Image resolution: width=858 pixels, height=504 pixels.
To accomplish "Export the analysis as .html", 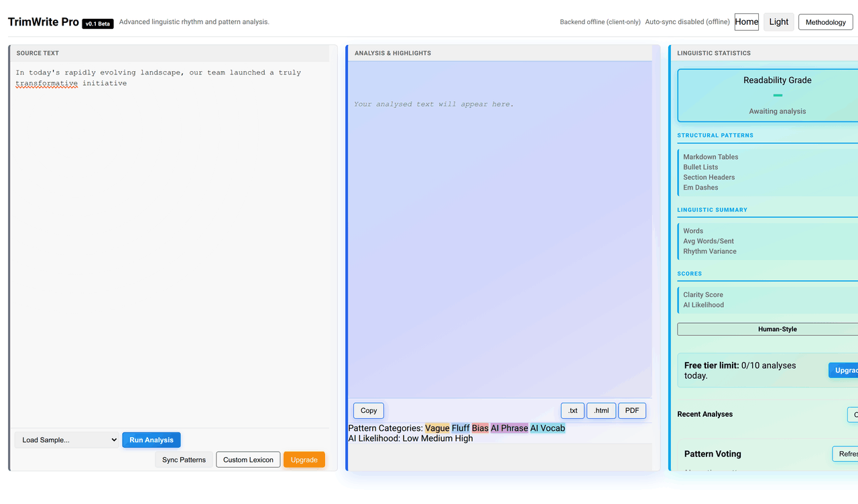I will tap(601, 410).
